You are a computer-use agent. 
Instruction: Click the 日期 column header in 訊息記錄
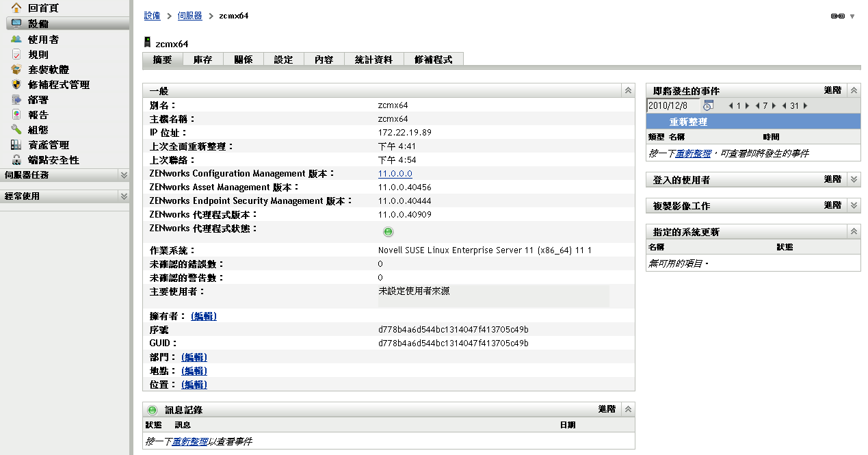(x=568, y=425)
